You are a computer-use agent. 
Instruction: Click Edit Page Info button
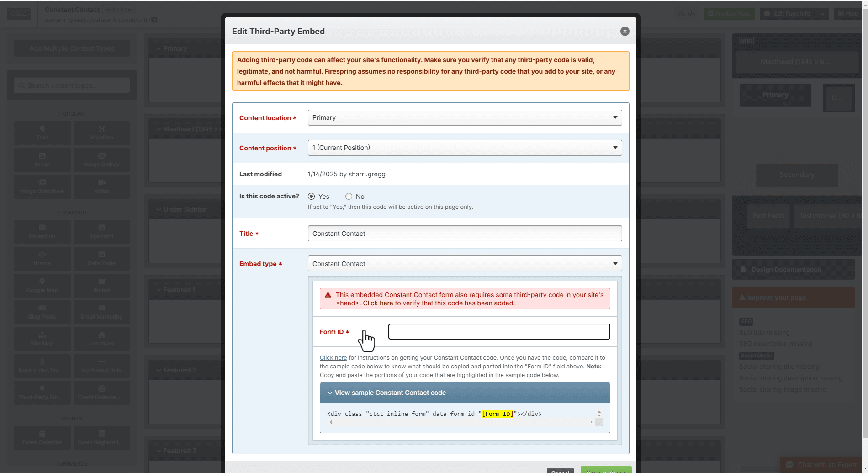(x=788, y=14)
